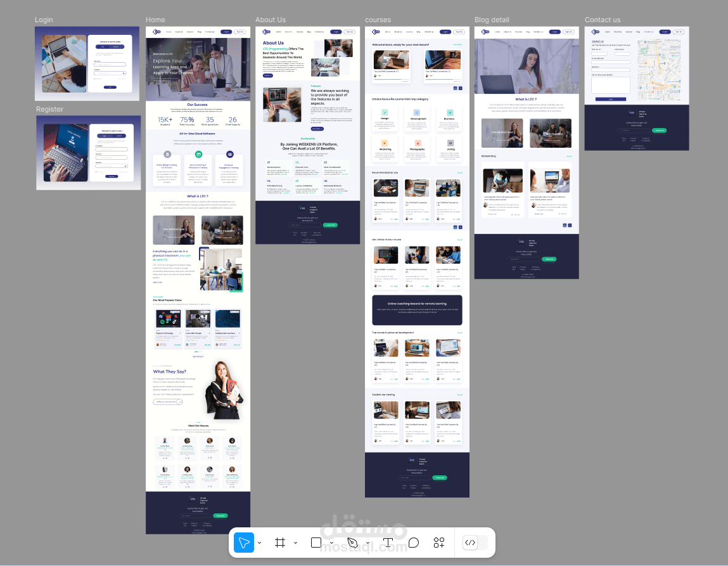Expand Frame tool options chevron
728x566 pixels.
point(295,543)
